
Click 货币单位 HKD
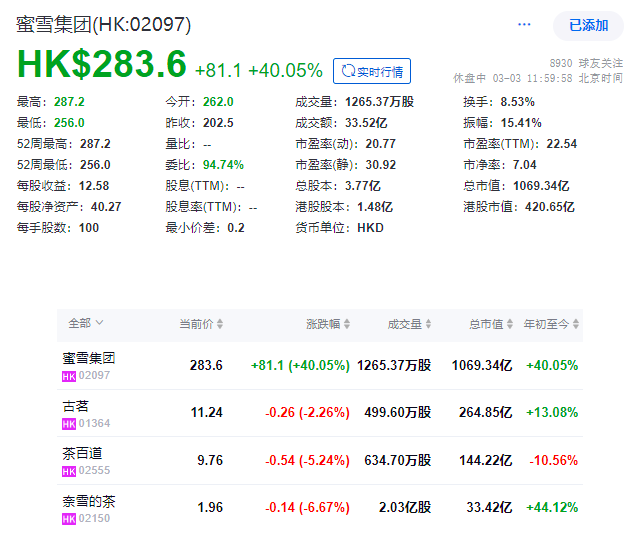click(x=370, y=228)
